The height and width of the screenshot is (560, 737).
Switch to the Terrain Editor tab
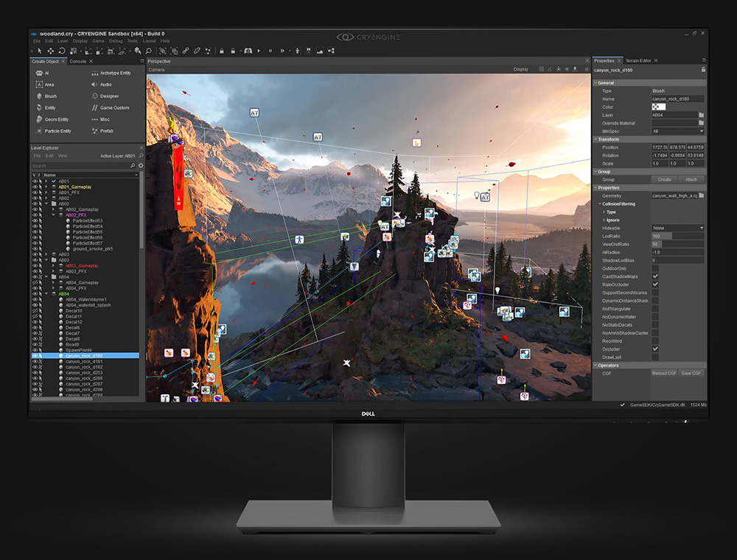(638, 60)
